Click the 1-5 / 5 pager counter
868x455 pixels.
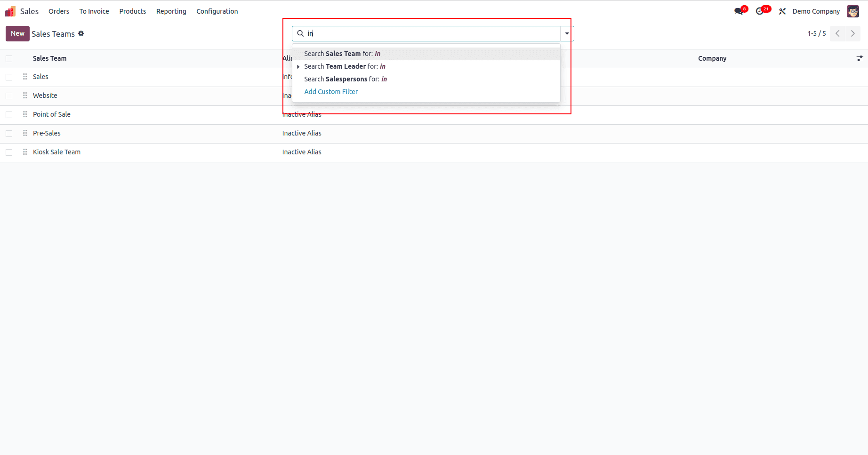[817, 33]
